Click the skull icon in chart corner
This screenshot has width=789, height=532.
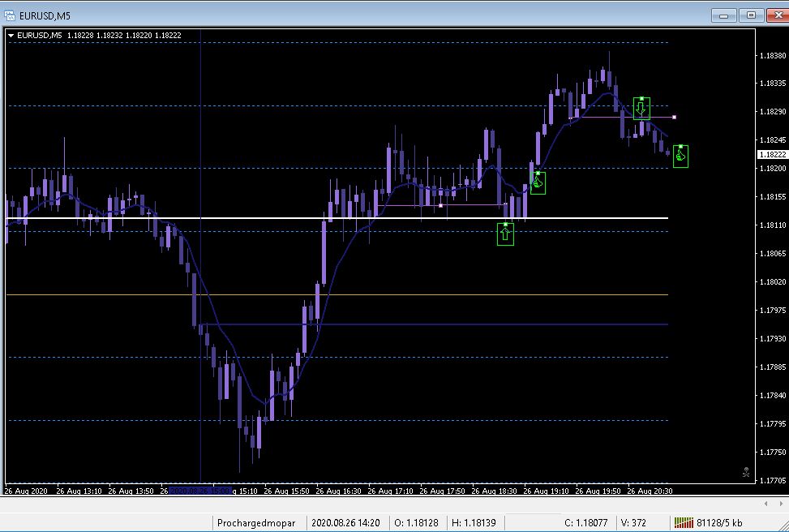pyautogui.click(x=746, y=472)
